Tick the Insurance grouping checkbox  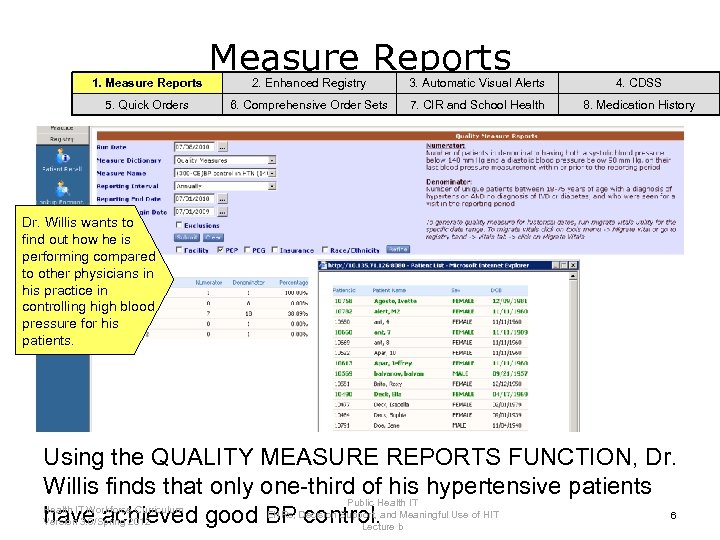click(x=275, y=250)
